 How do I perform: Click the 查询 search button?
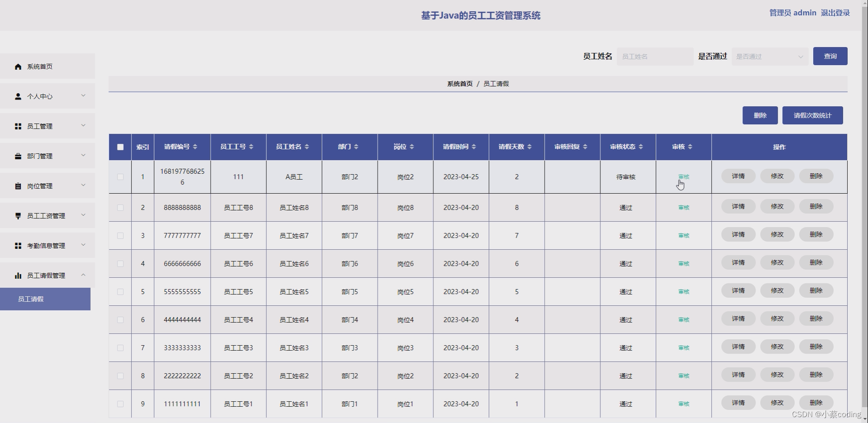[x=830, y=56]
